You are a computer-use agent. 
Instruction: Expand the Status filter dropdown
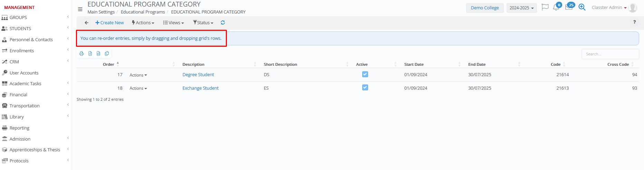(203, 23)
